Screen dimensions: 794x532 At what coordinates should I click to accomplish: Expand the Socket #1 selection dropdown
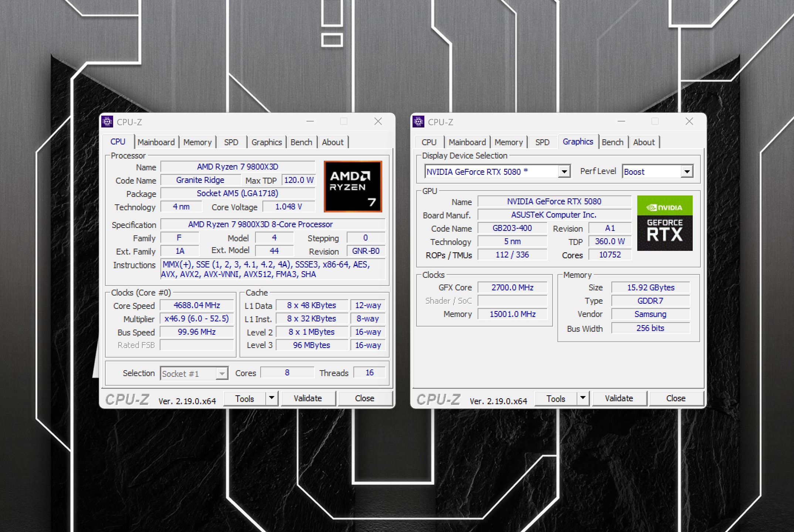(222, 374)
